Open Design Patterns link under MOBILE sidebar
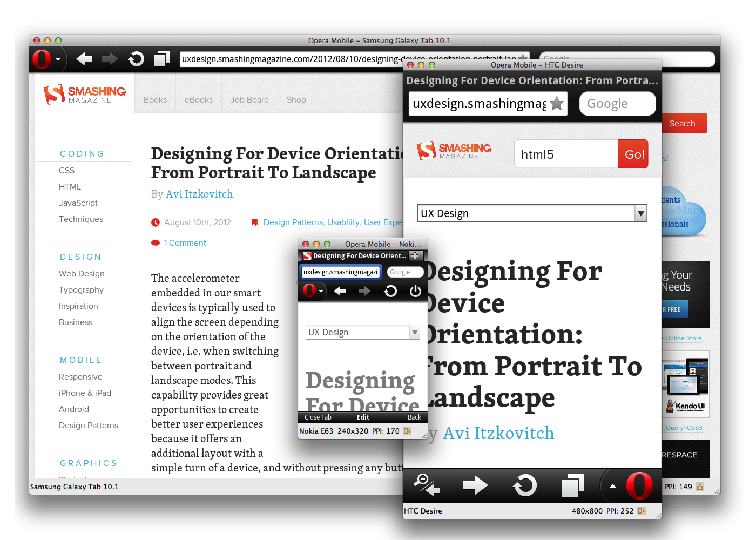Viewport: 756px width, 540px height. [x=89, y=426]
